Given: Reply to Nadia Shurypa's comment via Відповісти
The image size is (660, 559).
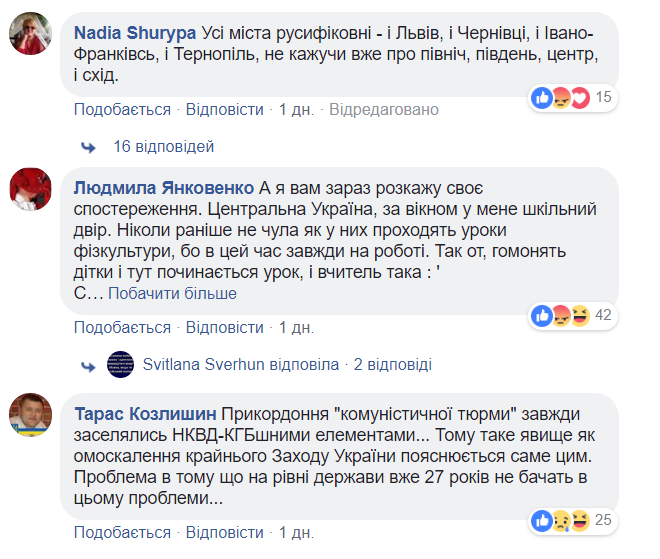Looking at the screenshot, I should 225,109.
